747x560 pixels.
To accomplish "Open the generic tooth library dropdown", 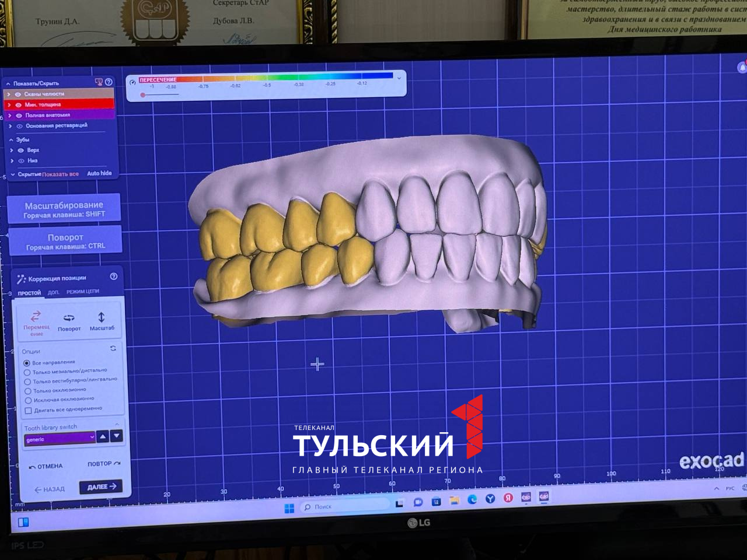I will (60, 439).
